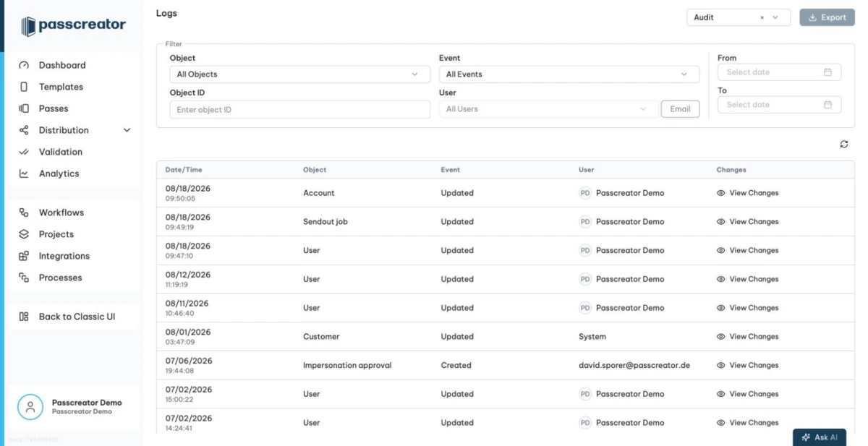
Task: Click the To date field
Action: (779, 105)
